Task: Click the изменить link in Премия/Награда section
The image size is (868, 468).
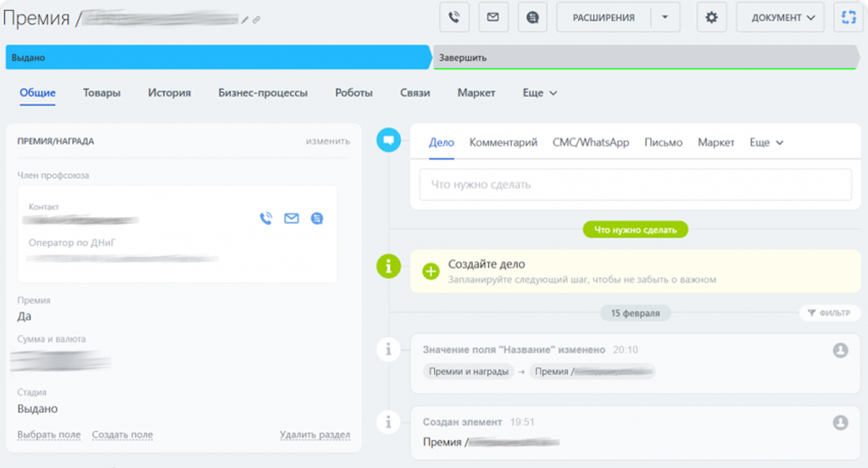Action: [x=328, y=141]
